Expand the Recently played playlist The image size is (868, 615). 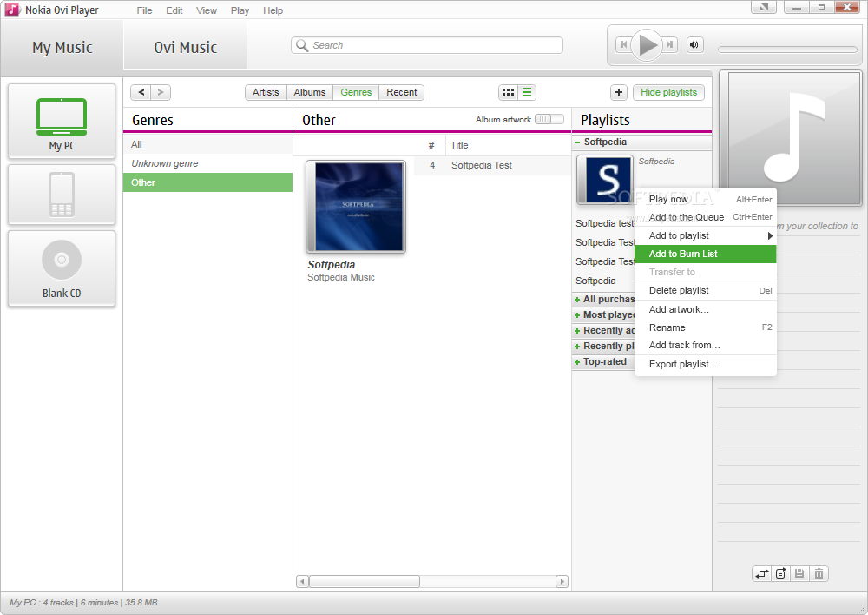(577, 347)
